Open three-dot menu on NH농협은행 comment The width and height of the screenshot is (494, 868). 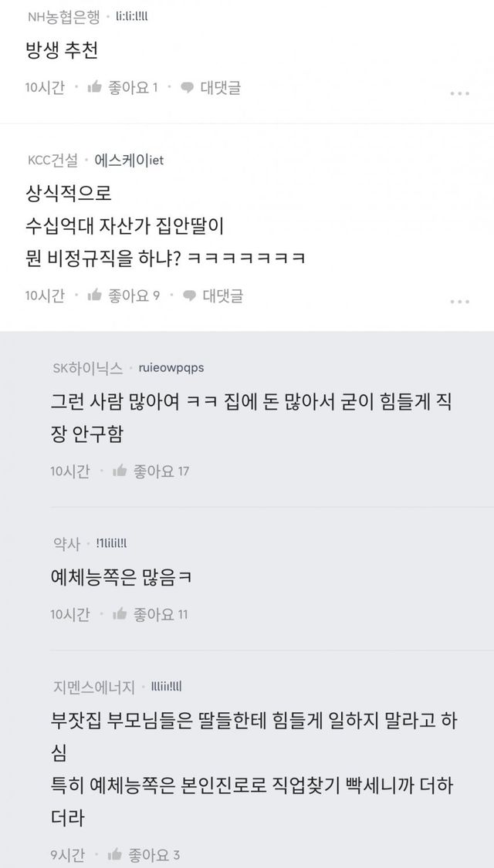click(x=460, y=93)
